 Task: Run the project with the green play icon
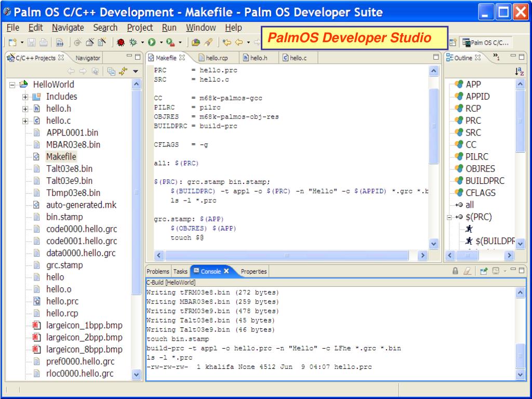[x=152, y=42]
